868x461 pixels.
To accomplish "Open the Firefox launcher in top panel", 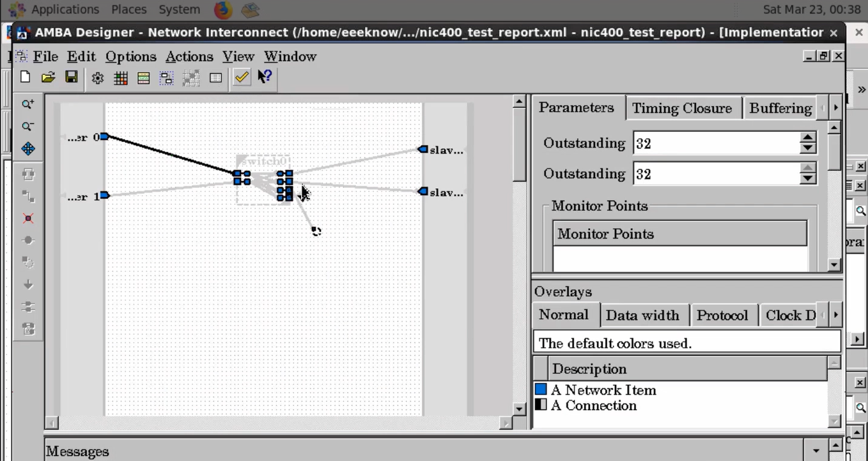I will click(222, 10).
